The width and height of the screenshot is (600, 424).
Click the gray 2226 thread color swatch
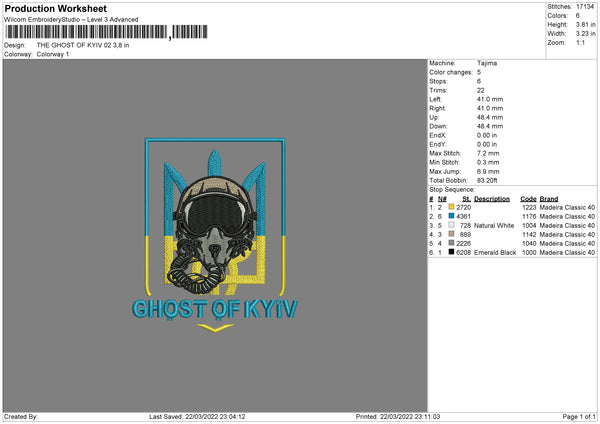click(451, 243)
